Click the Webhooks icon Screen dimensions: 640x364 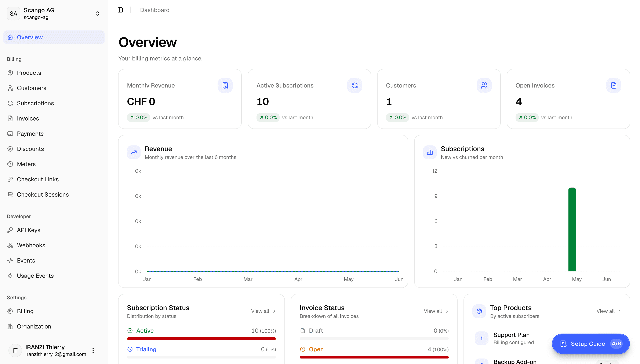click(x=10, y=245)
